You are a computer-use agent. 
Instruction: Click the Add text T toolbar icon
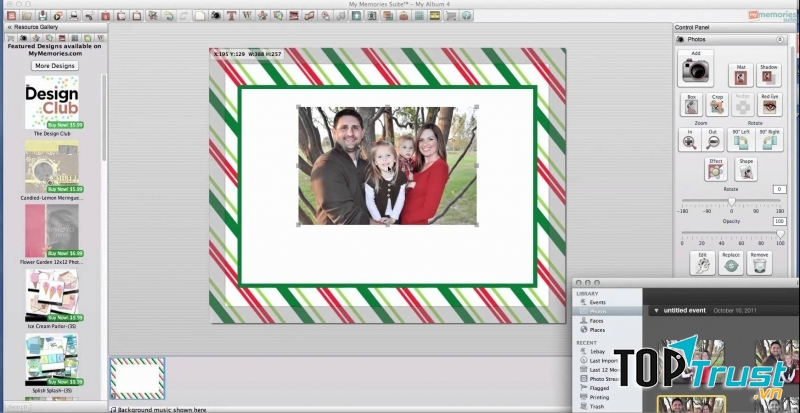(x=231, y=16)
